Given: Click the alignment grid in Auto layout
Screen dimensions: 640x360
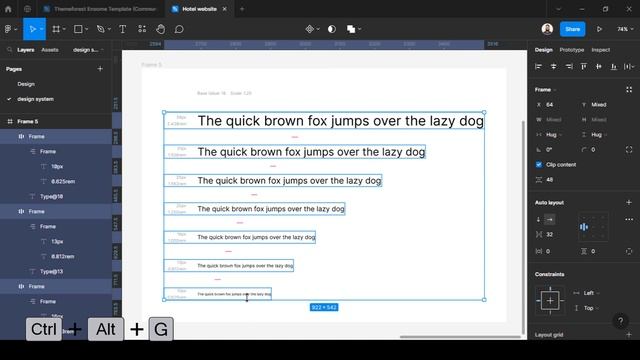Looking at the screenshot, I should pos(593,227).
